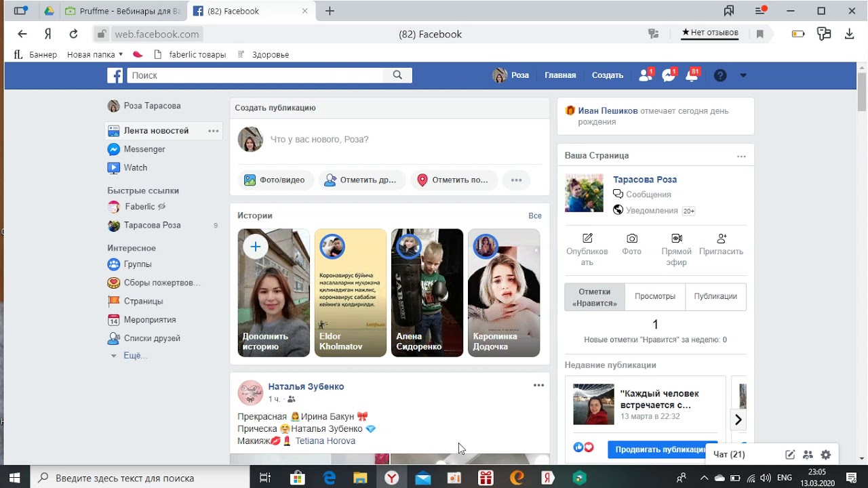Viewport: 868px width, 488px height.
Task: Open Watch in left sidebar
Action: tap(135, 167)
